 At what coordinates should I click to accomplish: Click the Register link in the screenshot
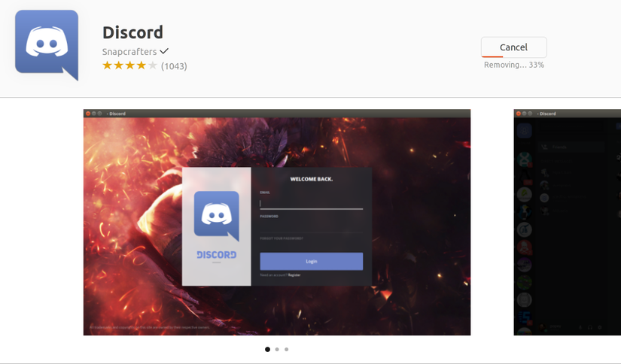click(x=294, y=275)
